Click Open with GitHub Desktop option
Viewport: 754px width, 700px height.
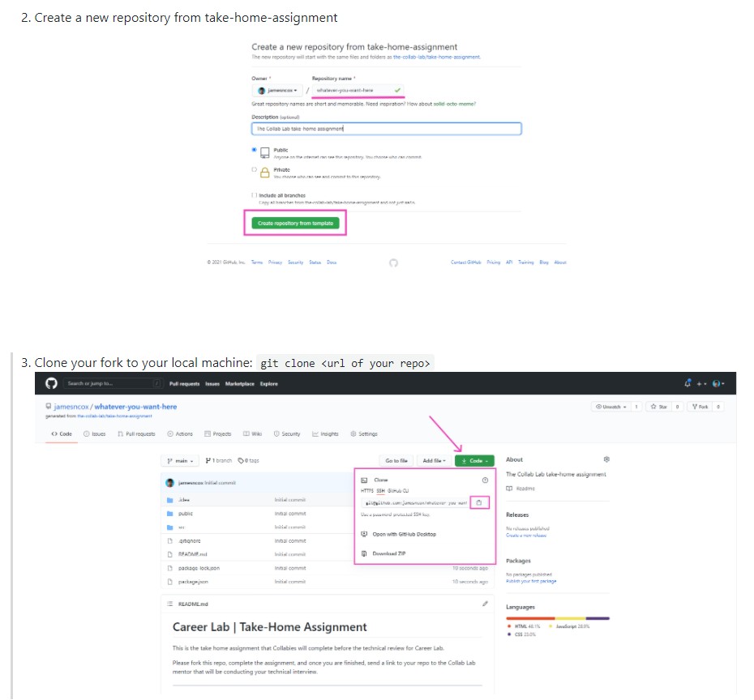pyautogui.click(x=404, y=534)
